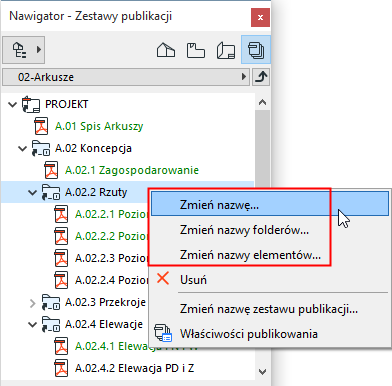This screenshot has height=386, width=392.
Task: Choose Zmień nazwy elementów... menu entry
Action: (x=270, y=255)
